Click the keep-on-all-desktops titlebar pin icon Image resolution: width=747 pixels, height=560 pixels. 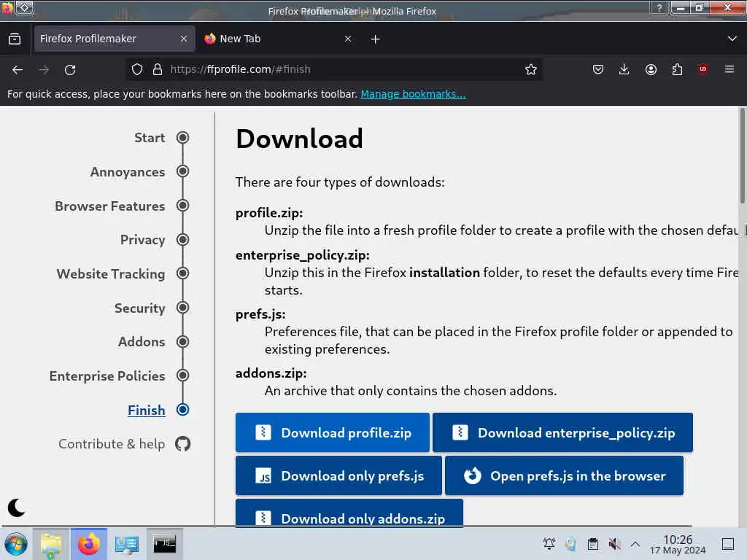(24, 8)
